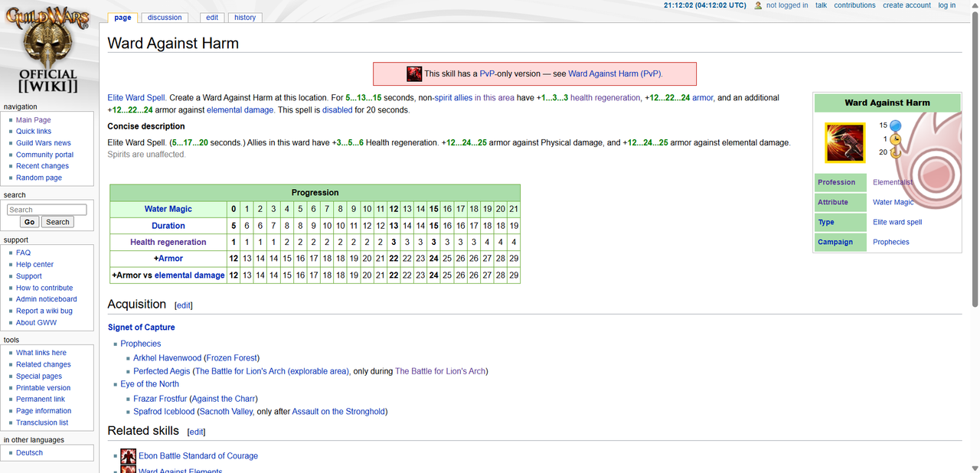Image resolution: width=980 pixels, height=473 pixels.
Task: Open the talk link in top bar
Action: tap(821, 5)
